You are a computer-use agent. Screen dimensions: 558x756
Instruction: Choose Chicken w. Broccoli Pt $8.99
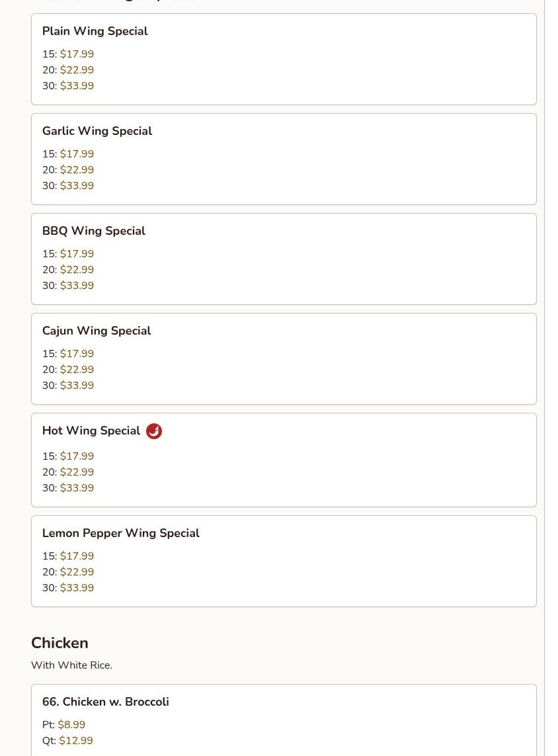[71, 725]
